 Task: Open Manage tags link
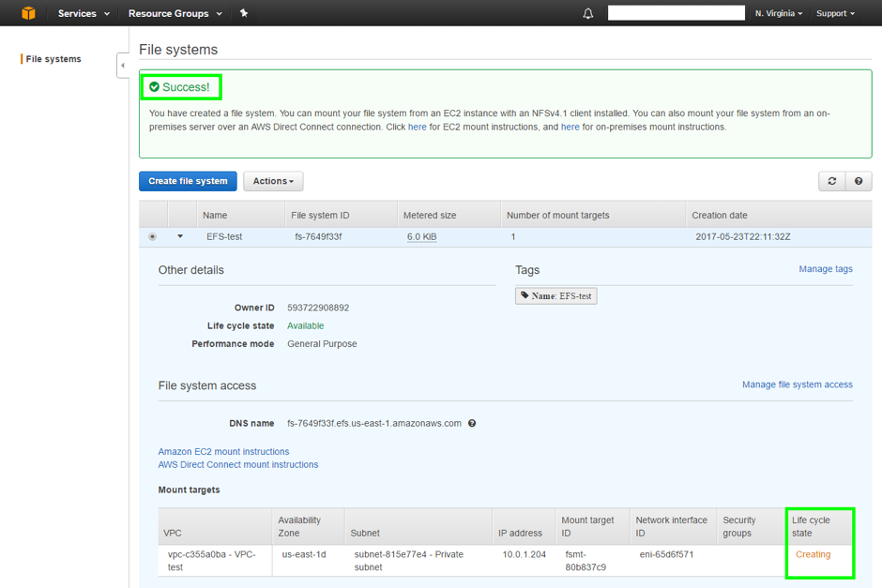click(825, 269)
